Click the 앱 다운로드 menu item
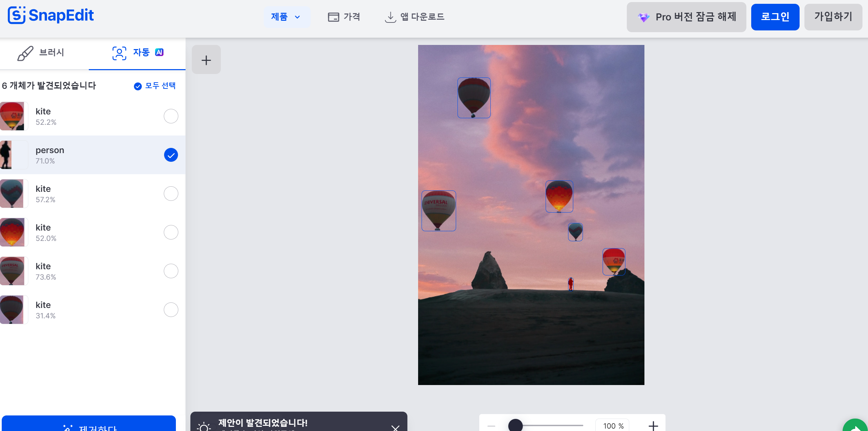Viewport: 868px width, 431px height. pos(415,17)
